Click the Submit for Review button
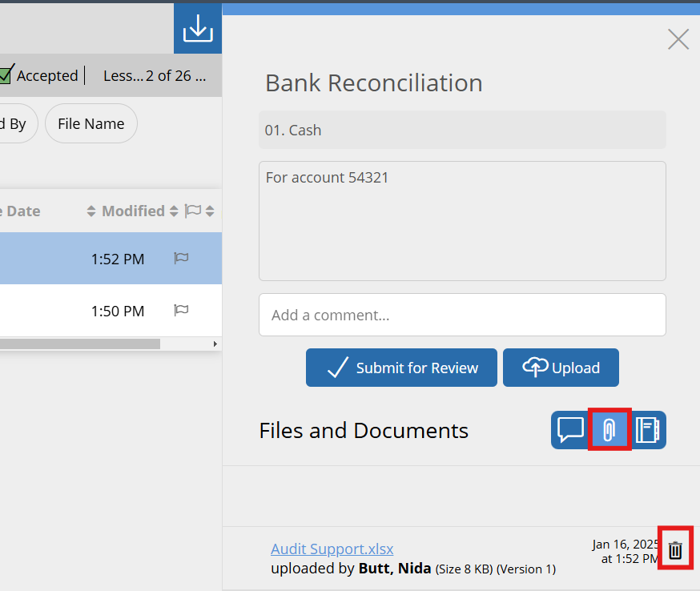Screen dimensions: 700x591 pyautogui.click(x=401, y=368)
